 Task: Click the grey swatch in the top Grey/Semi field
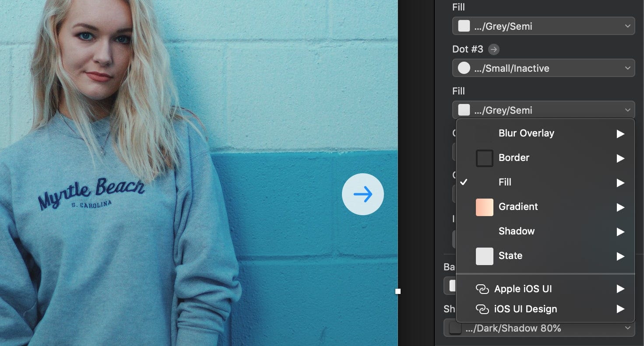coord(464,26)
